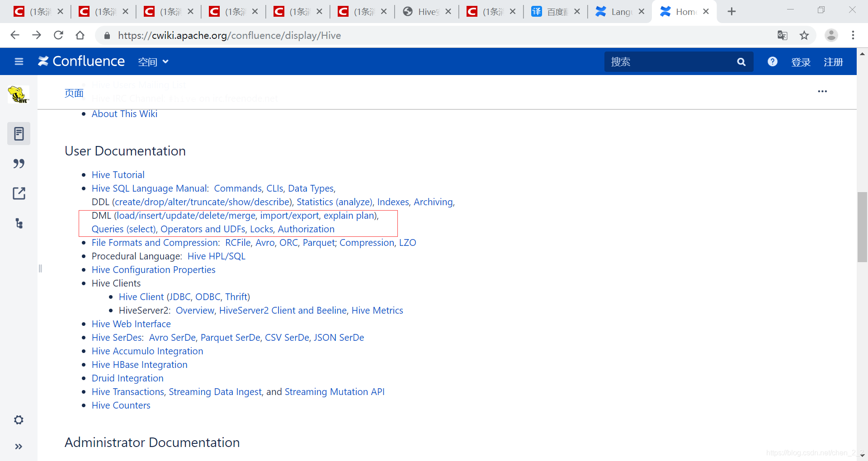Open the Confluence sidebar hamburger menu
The width and height of the screenshot is (868, 461).
point(19,61)
